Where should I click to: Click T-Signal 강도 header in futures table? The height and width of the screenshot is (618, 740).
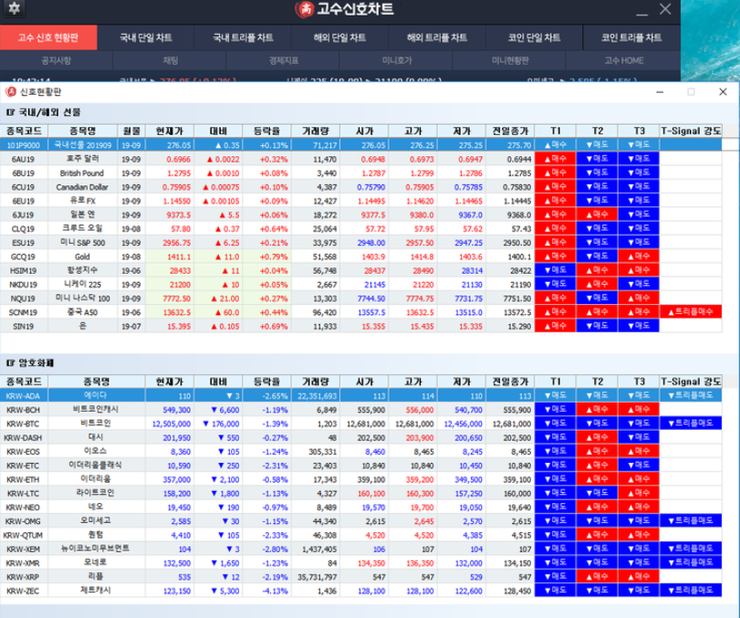[x=691, y=131]
